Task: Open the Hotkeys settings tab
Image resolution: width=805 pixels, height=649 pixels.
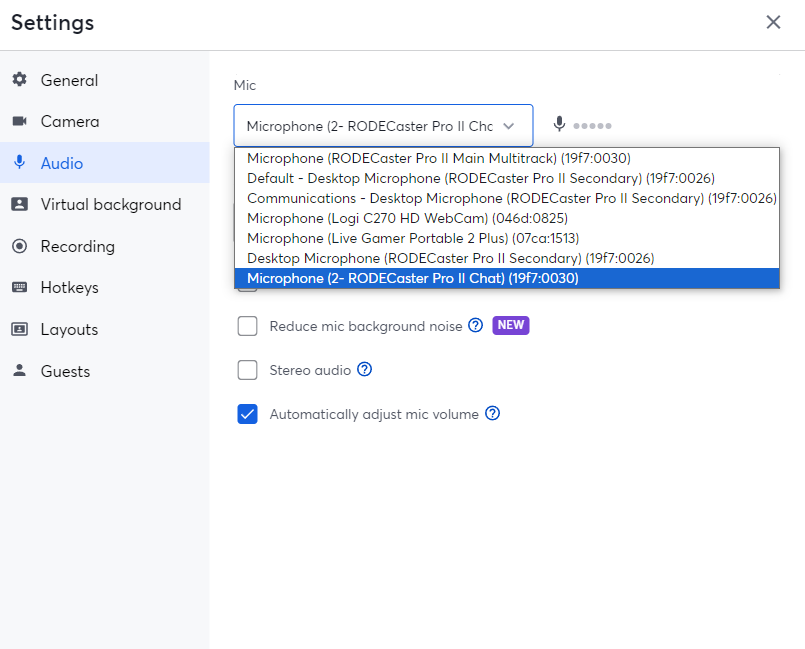Action: 105,288
